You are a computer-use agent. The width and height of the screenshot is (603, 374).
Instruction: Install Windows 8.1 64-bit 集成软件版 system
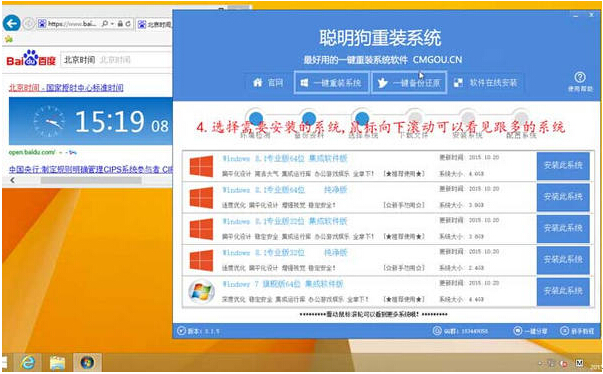(x=563, y=166)
